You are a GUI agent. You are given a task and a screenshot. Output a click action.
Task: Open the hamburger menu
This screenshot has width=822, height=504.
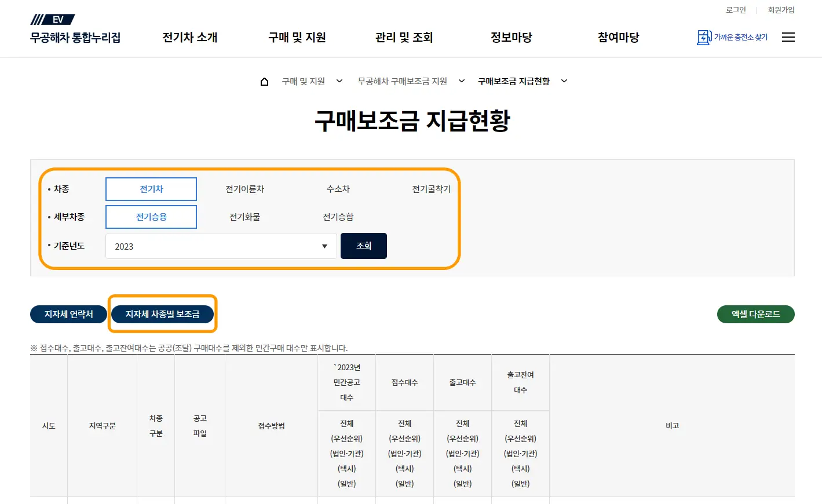pyautogui.click(x=788, y=36)
